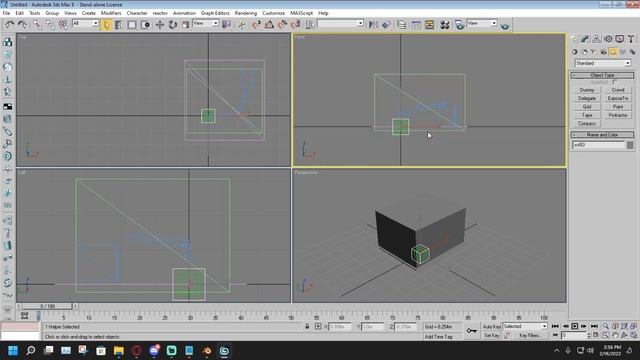
Task: Click the Redo arrow in main toolbar
Action: 22,25
